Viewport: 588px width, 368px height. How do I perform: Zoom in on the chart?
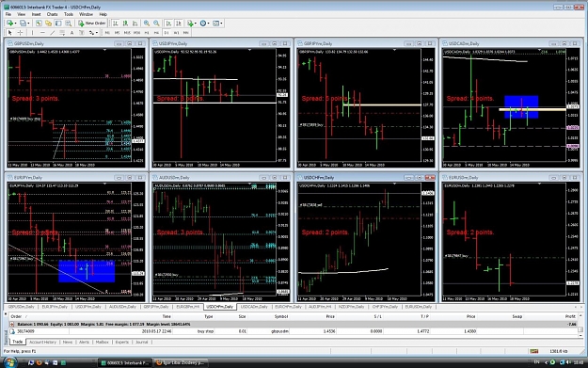point(147,24)
